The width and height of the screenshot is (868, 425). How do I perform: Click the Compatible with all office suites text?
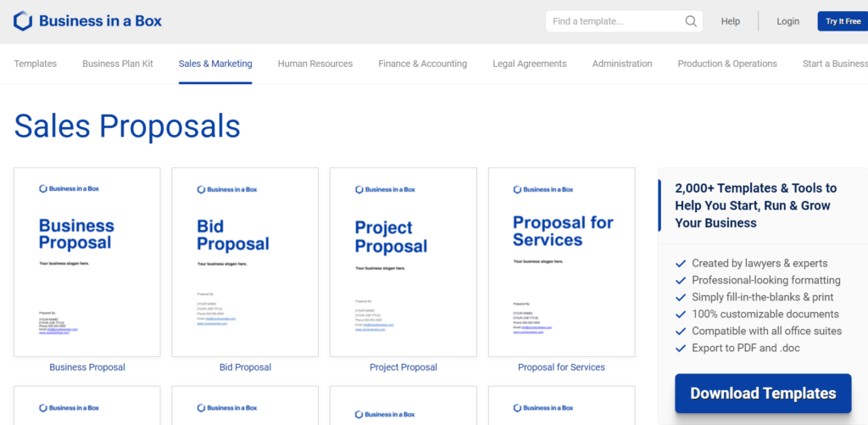pyautogui.click(x=766, y=332)
